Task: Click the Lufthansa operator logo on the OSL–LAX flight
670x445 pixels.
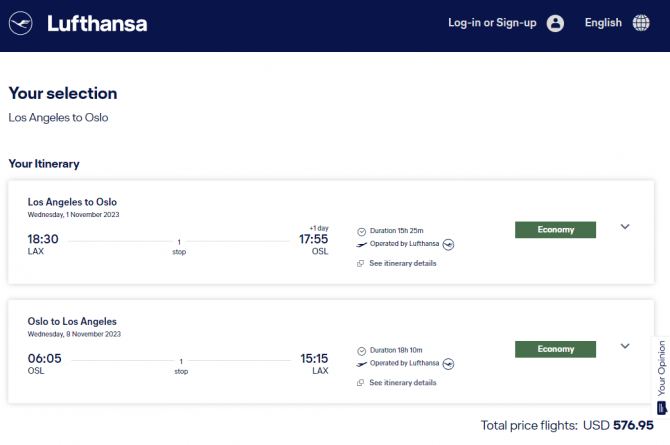Action: click(448, 364)
